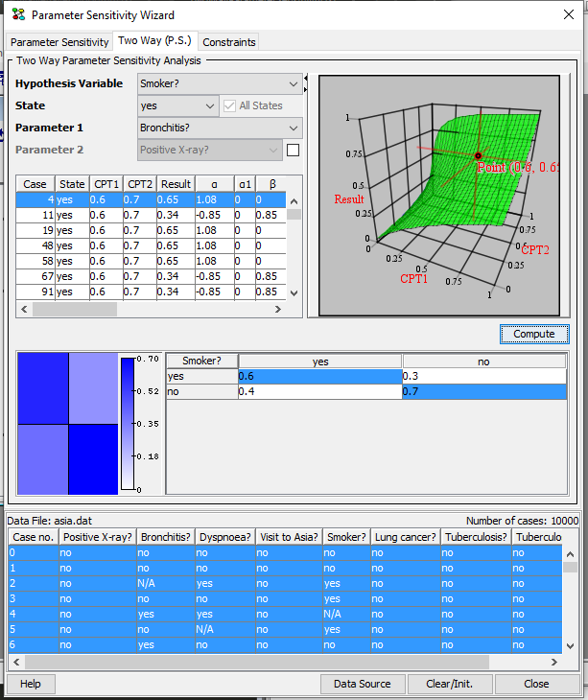This screenshot has height=700, width=588.
Task: Open the Hypothesis Variable Smoker? dropdown
Action: [220, 84]
